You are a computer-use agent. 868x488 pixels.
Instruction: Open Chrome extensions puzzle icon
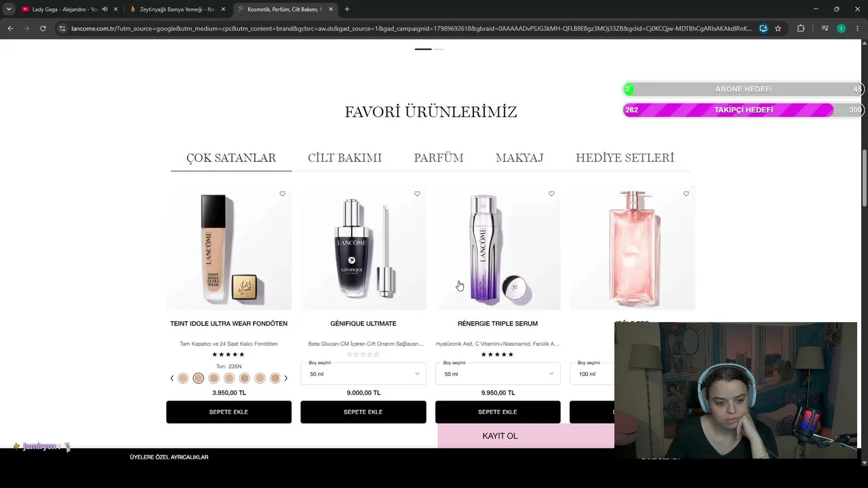click(801, 28)
